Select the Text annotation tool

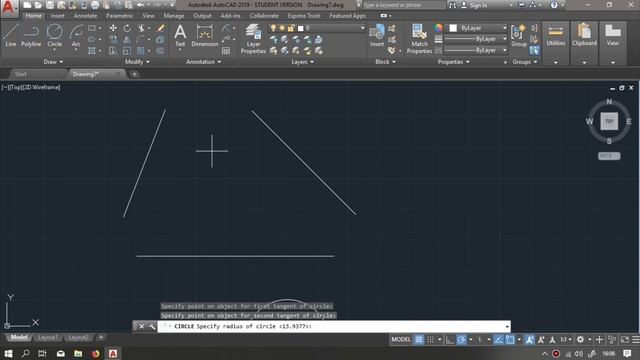pyautogui.click(x=180, y=36)
